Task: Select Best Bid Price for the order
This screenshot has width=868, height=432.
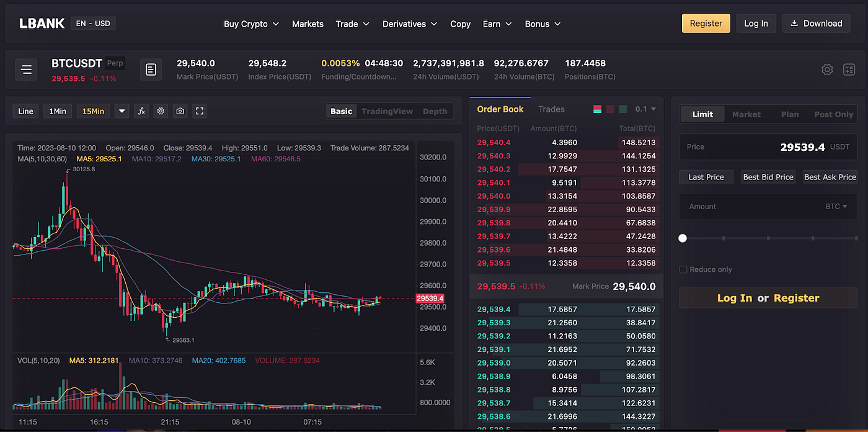Action: click(768, 176)
